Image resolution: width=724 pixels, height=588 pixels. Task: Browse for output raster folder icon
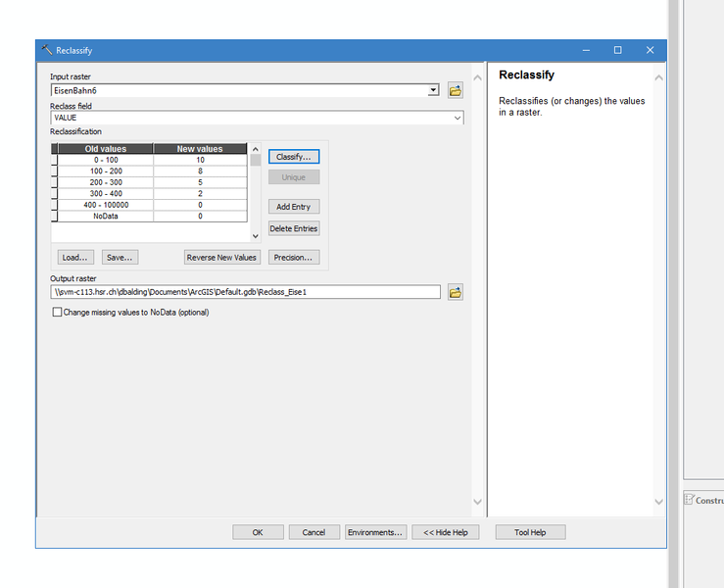tap(455, 292)
